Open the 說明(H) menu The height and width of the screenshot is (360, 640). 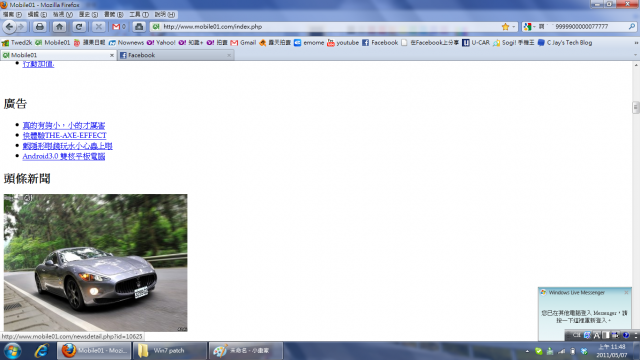click(164, 15)
